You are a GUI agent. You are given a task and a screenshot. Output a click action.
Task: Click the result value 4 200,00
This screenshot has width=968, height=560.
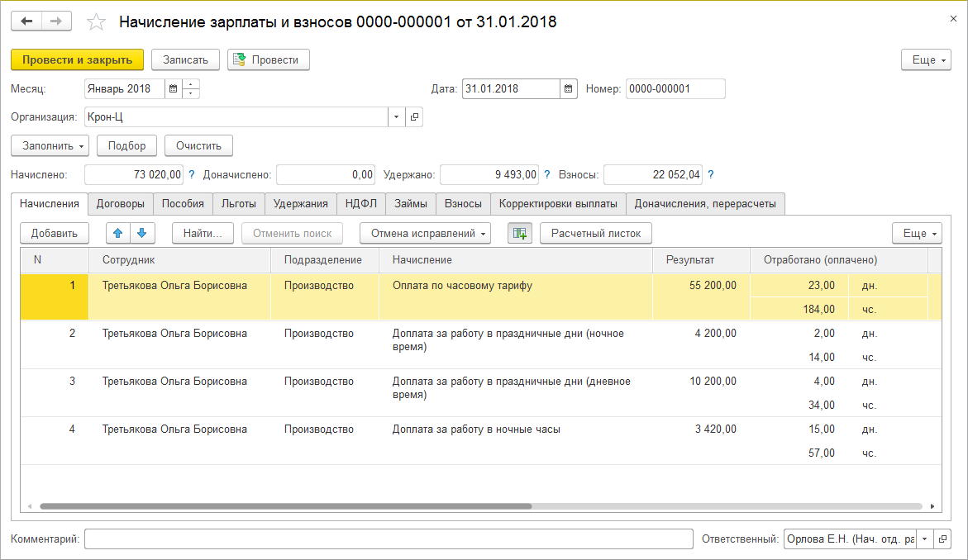[x=716, y=333]
